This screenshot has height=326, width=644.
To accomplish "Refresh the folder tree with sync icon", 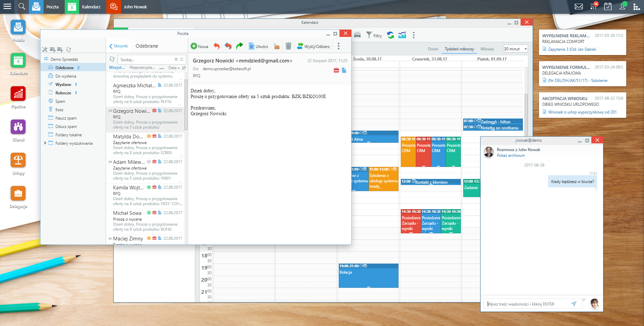I will (x=69, y=49).
